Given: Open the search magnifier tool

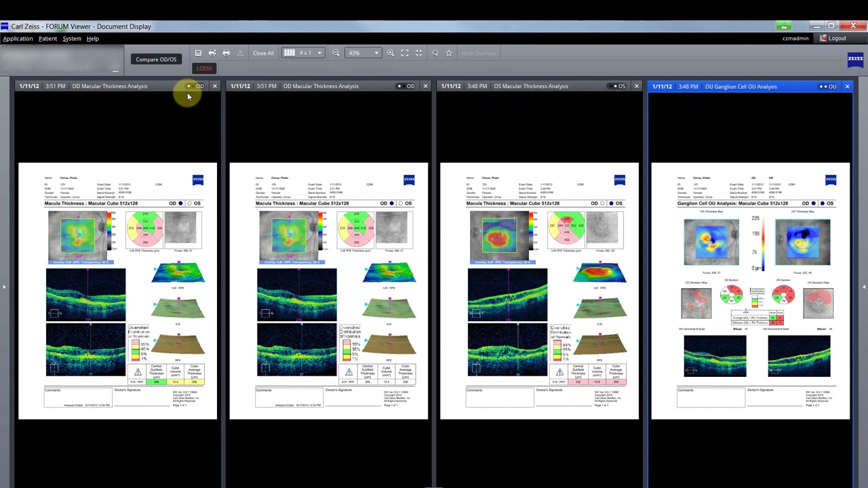Looking at the screenshot, I should pyautogui.click(x=435, y=53).
